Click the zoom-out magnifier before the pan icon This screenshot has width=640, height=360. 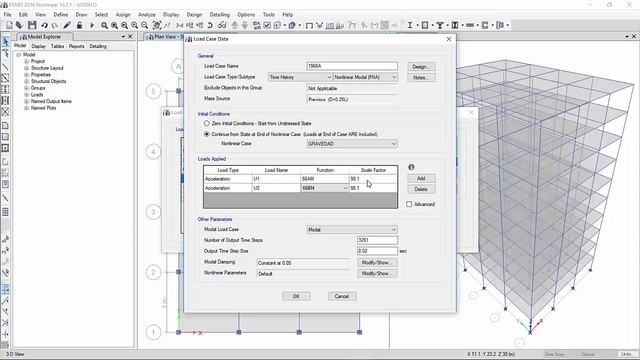tap(144, 25)
